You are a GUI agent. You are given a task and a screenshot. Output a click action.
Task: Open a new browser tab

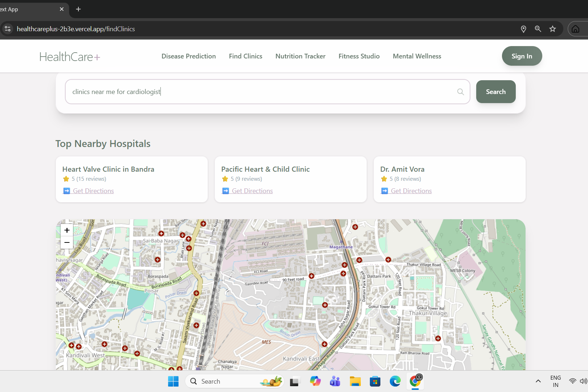(78, 9)
